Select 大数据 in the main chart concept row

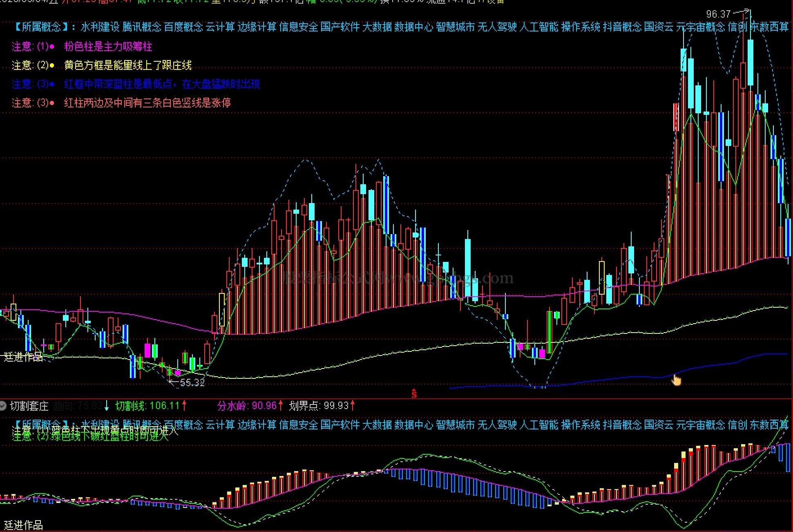pyautogui.click(x=377, y=27)
